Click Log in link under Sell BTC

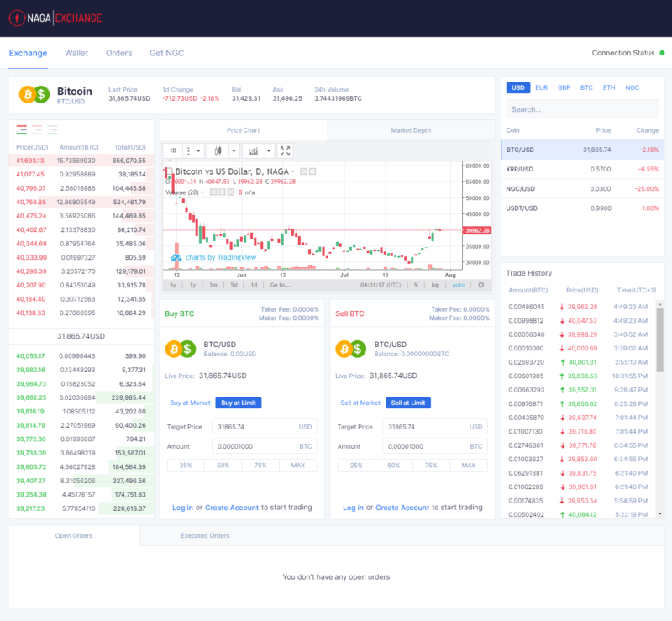pyautogui.click(x=353, y=508)
